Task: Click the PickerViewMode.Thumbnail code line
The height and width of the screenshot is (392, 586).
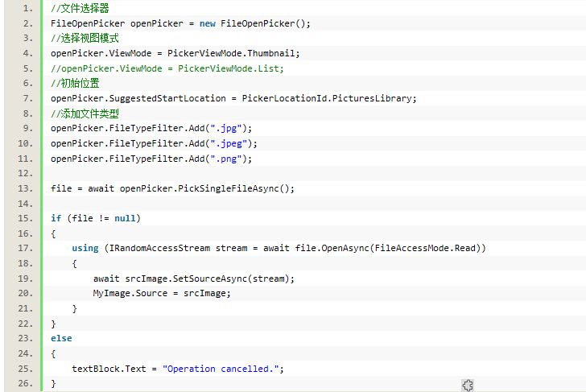Action: point(175,53)
